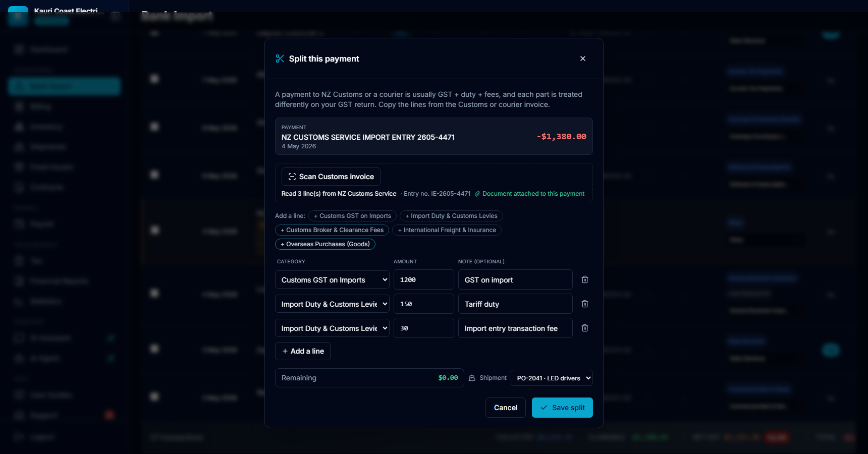Edit the GST on import note field

(515, 279)
